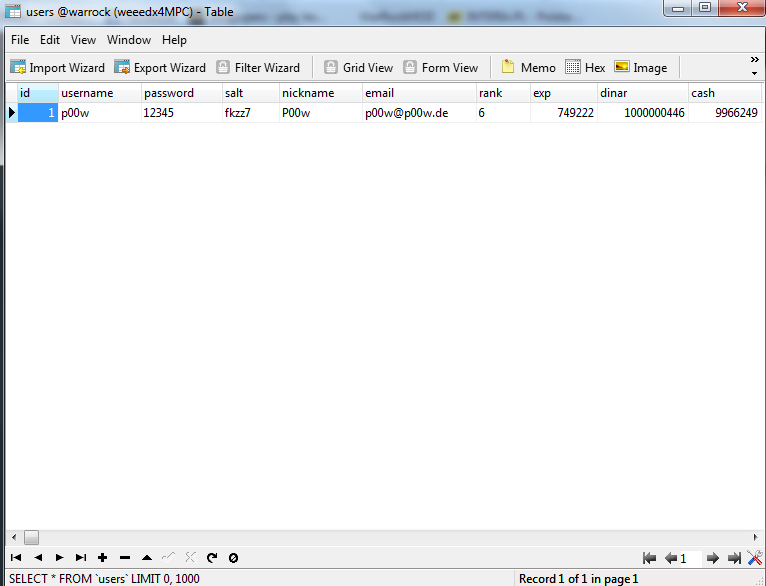Image resolution: width=766 pixels, height=586 pixels.
Task: Select the cash cell 9966249
Action: 725,113
